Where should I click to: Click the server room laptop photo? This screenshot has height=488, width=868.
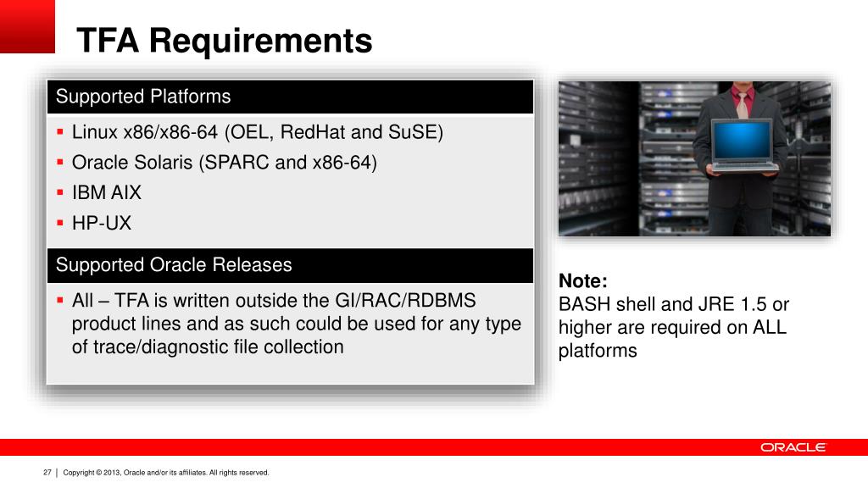(694, 158)
